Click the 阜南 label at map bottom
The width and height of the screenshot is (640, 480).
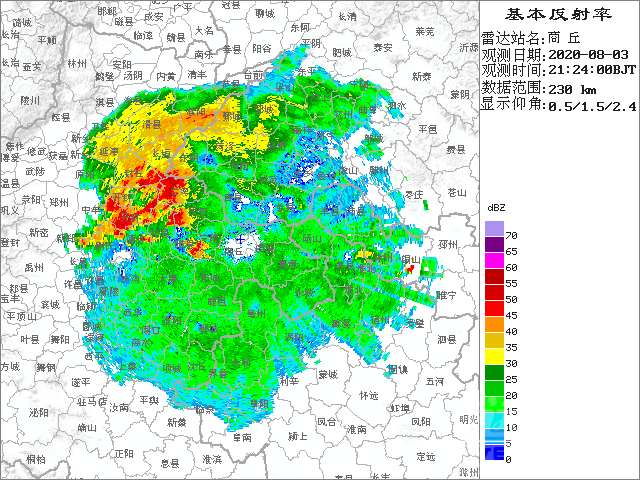[x=241, y=436]
